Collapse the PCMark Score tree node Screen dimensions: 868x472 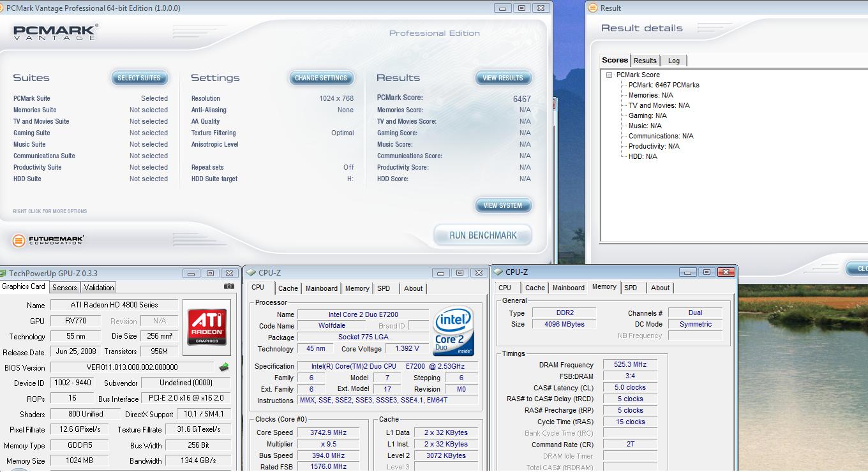coord(610,75)
